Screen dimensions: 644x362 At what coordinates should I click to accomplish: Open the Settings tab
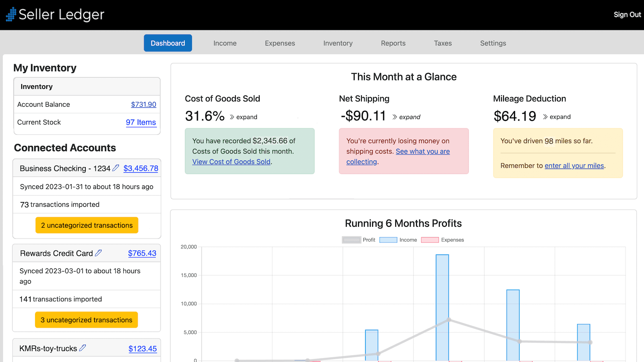(x=493, y=43)
